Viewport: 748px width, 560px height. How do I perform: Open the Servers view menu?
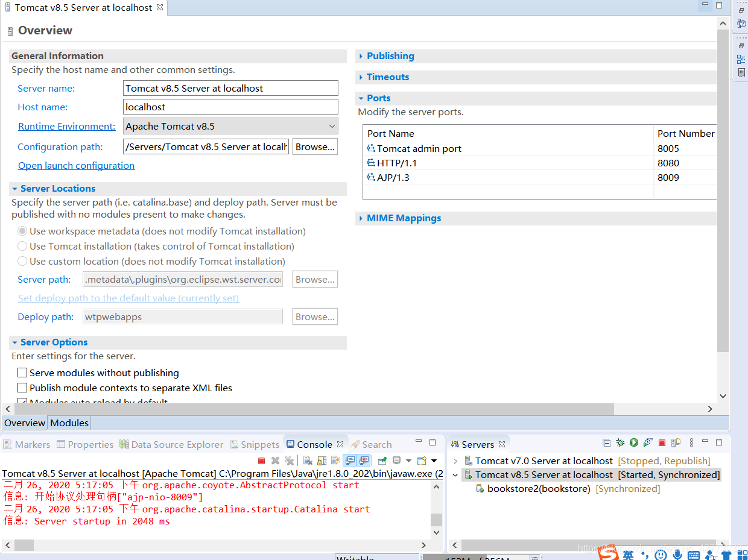coord(691,442)
